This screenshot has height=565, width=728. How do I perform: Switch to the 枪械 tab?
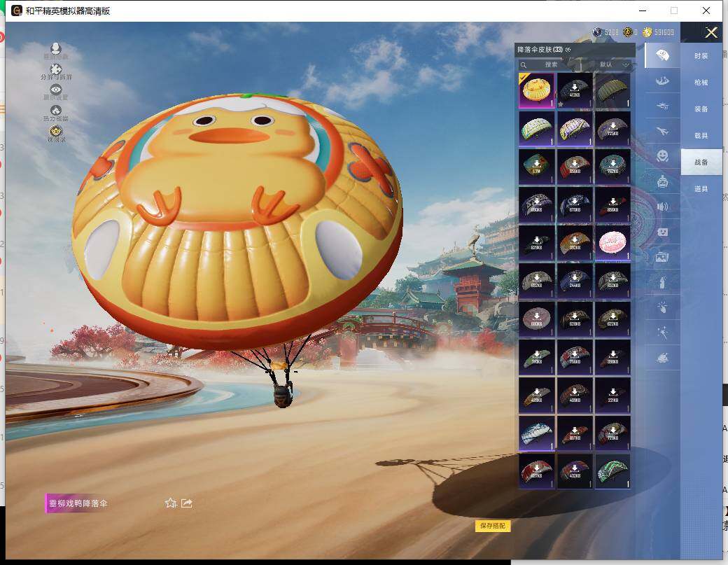701,82
